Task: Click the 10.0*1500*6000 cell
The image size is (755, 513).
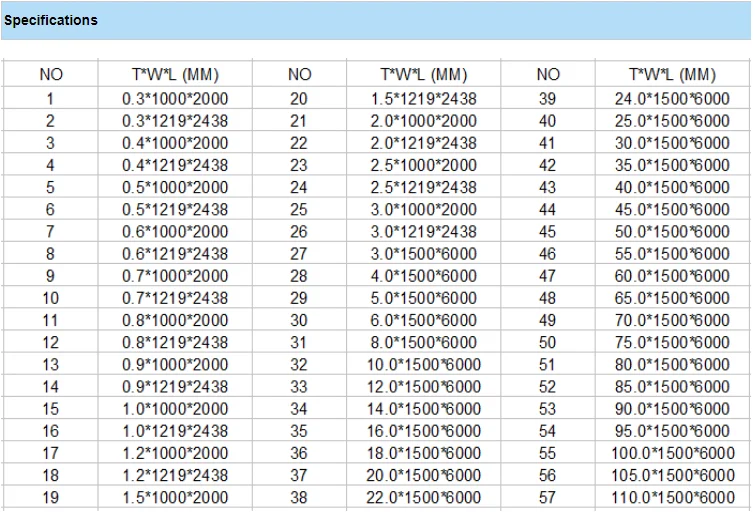Action: click(424, 365)
